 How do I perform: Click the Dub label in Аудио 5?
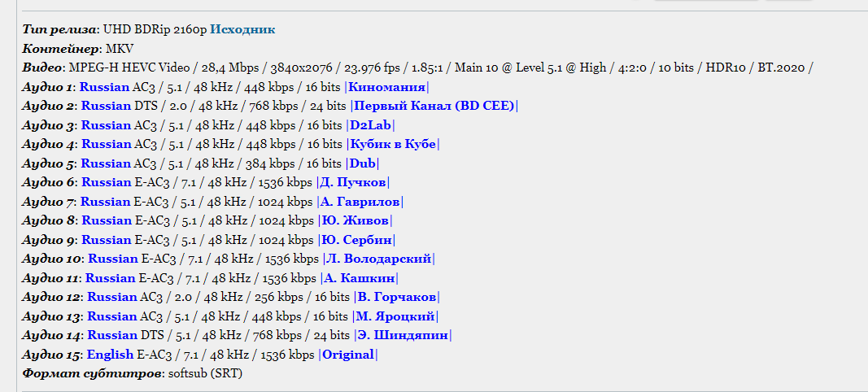[x=363, y=163]
